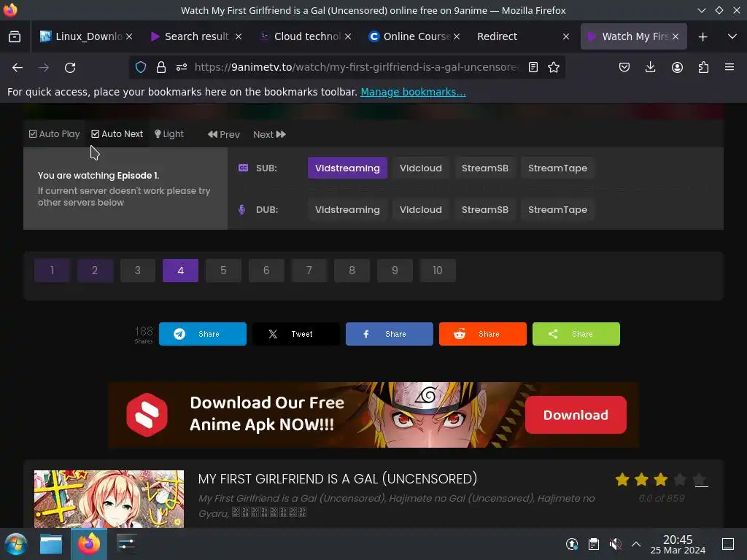The width and height of the screenshot is (747, 560).
Task: Close the Linux_Downlo tab
Action: (x=128, y=36)
